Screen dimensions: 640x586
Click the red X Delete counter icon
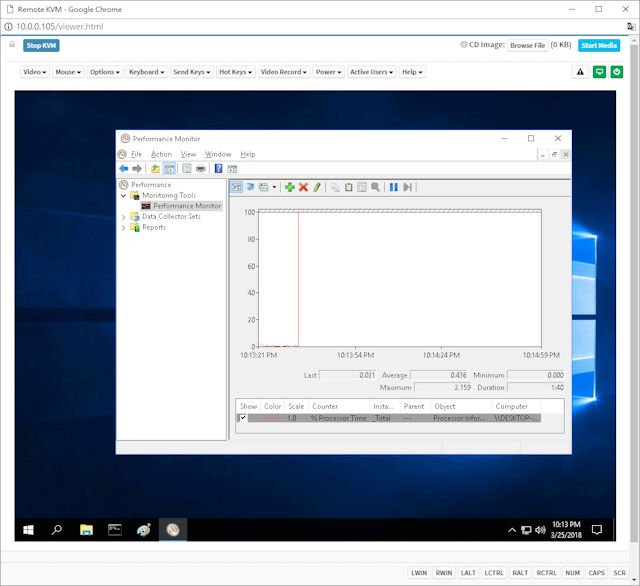303,187
